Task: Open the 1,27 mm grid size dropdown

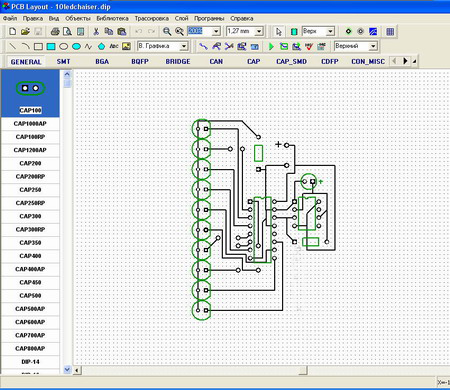Action: [259, 32]
